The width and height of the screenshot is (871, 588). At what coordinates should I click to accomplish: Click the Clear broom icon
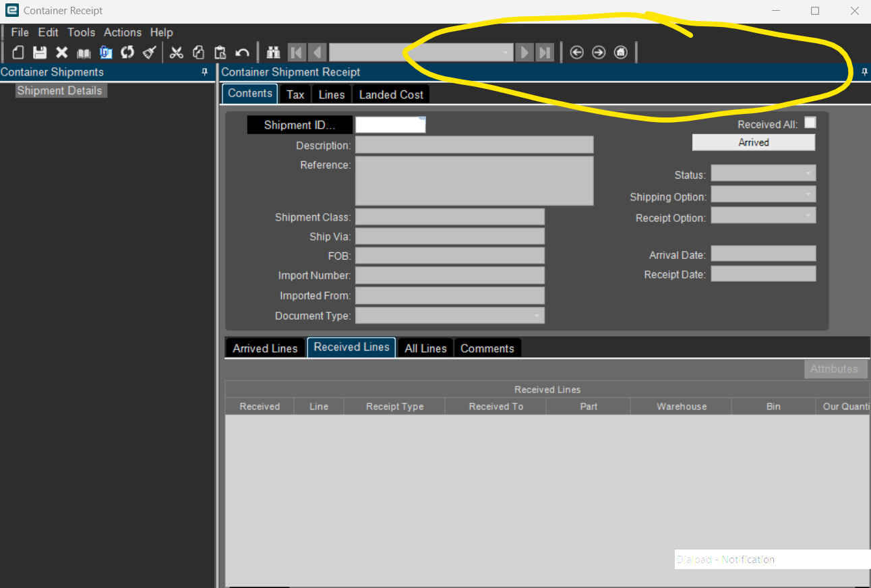(149, 53)
